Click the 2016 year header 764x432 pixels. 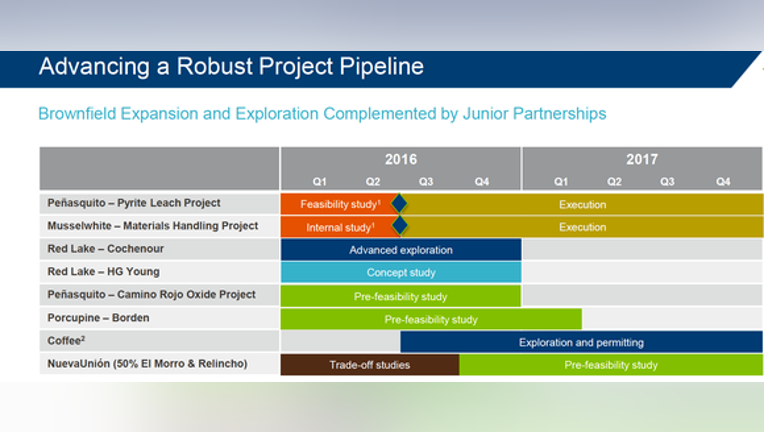[x=401, y=159]
